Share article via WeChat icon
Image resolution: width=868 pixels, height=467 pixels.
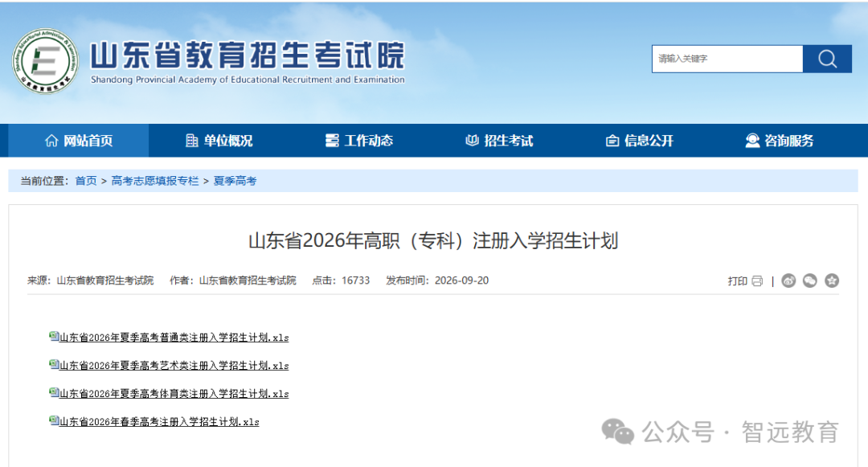(810, 281)
